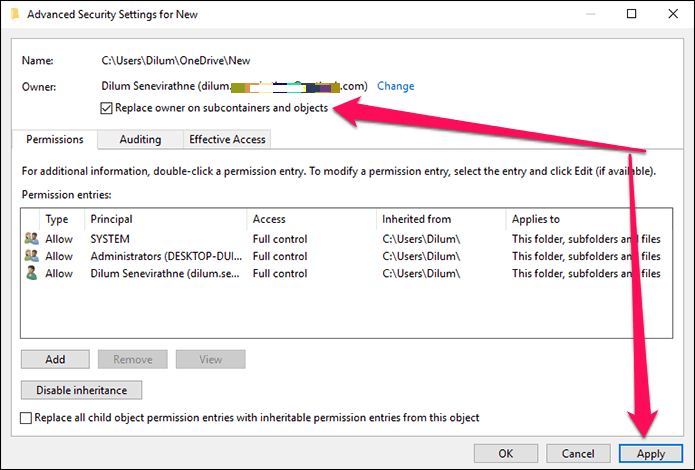Viewport: 695px width, 470px height.
Task: Click the folder icon in title bar
Action: click(16, 14)
